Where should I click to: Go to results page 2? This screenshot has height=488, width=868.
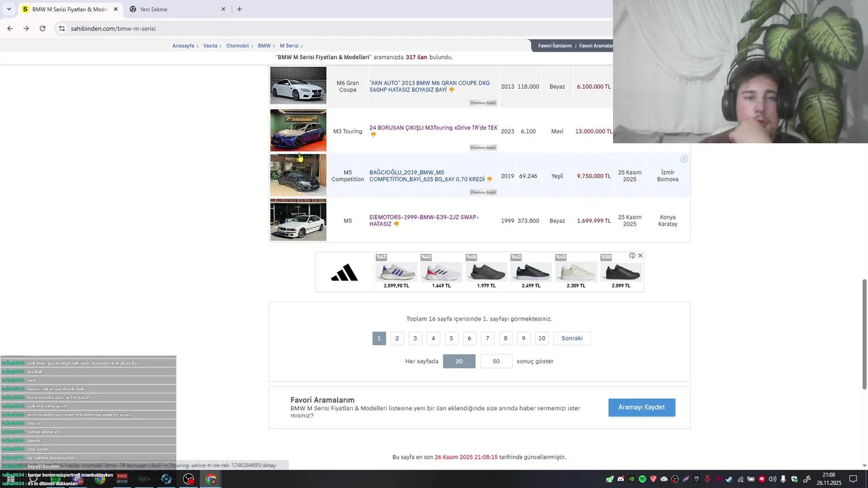pos(397,338)
